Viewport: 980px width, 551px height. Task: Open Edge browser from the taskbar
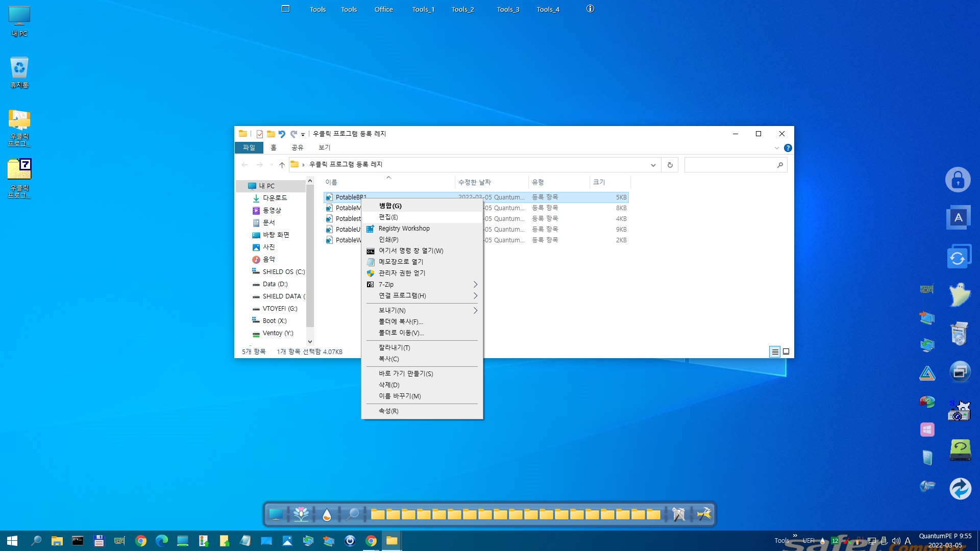161,541
